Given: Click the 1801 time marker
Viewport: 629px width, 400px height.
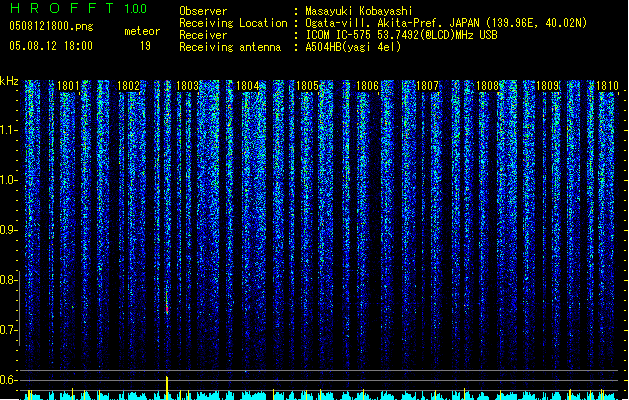Looking at the screenshot, I should 68,86.
